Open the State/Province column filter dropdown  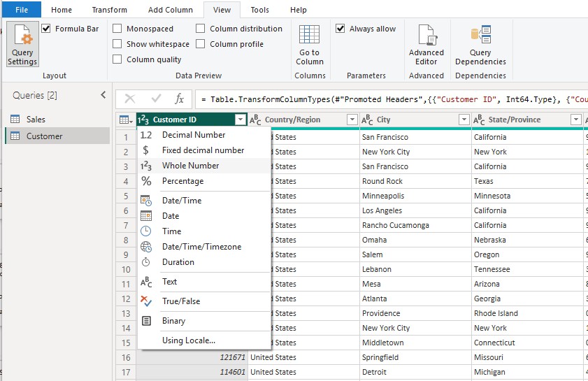pos(575,120)
